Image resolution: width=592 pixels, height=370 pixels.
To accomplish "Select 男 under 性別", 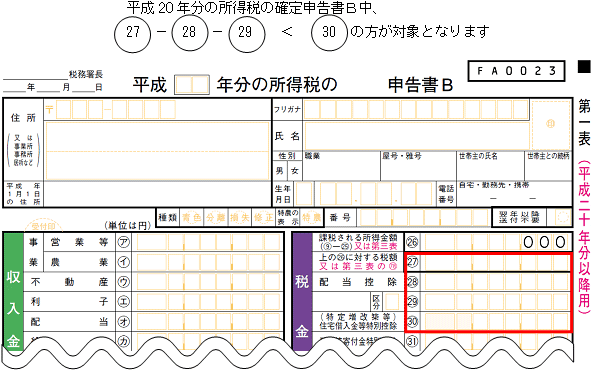I will [x=279, y=171].
